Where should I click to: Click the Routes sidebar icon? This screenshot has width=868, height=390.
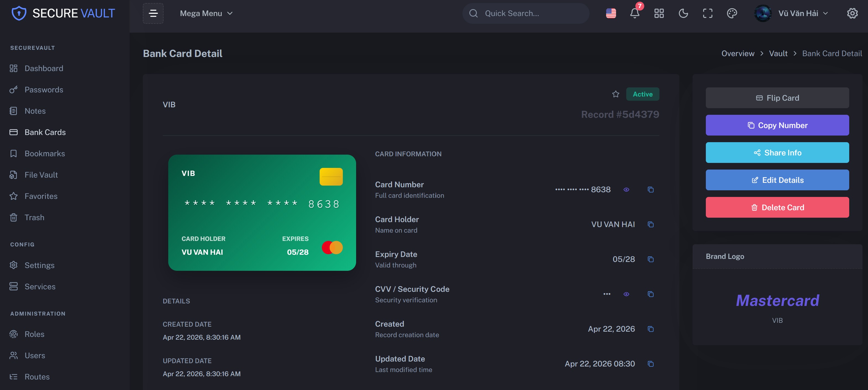tap(14, 376)
